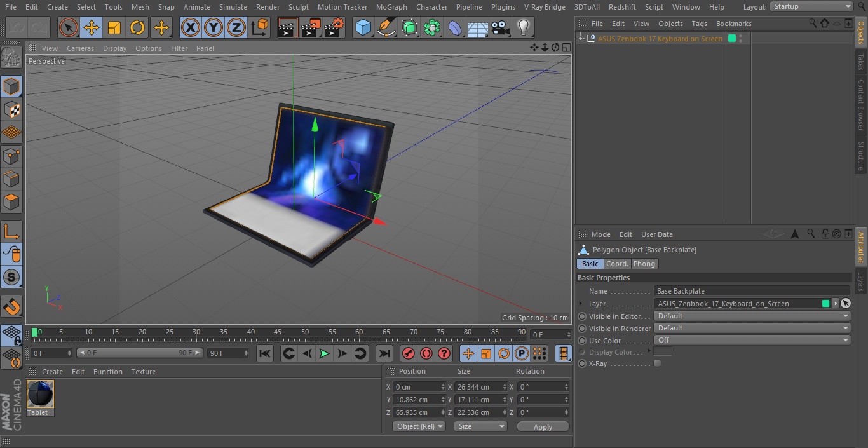Open the Mesh menu
The width and height of the screenshot is (868, 448).
tap(140, 7)
